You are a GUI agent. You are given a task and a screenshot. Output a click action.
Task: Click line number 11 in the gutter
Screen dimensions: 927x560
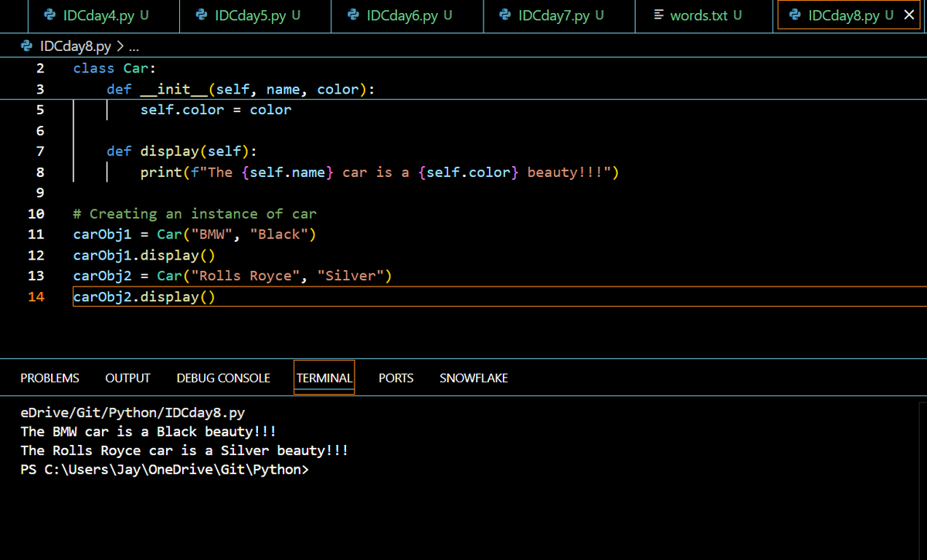click(36, 234)
